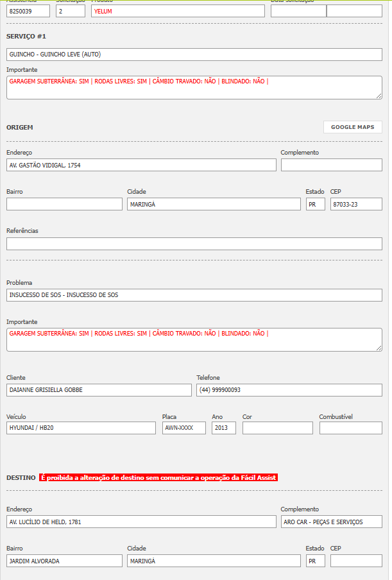
Task: Focus the empty origin Complemento field
Action: tap(331, 165)
